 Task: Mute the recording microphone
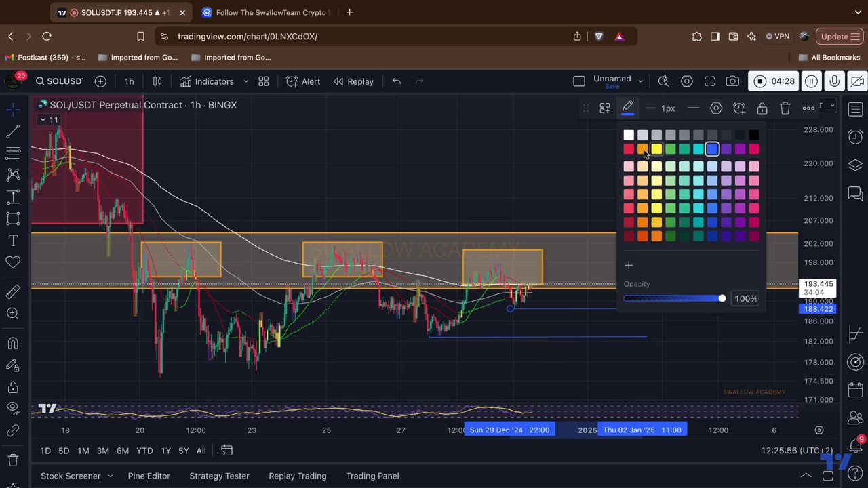(835, 81)
